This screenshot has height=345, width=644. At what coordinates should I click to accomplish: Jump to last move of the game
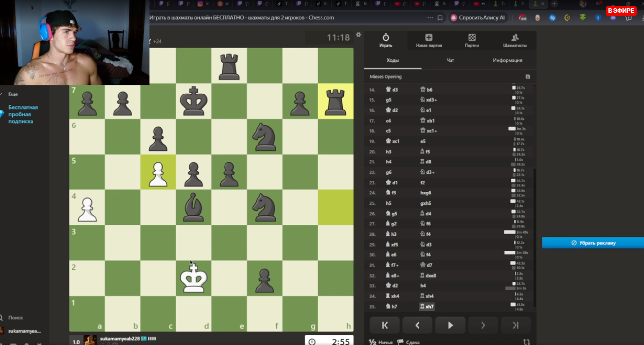[x=515, y=325]
